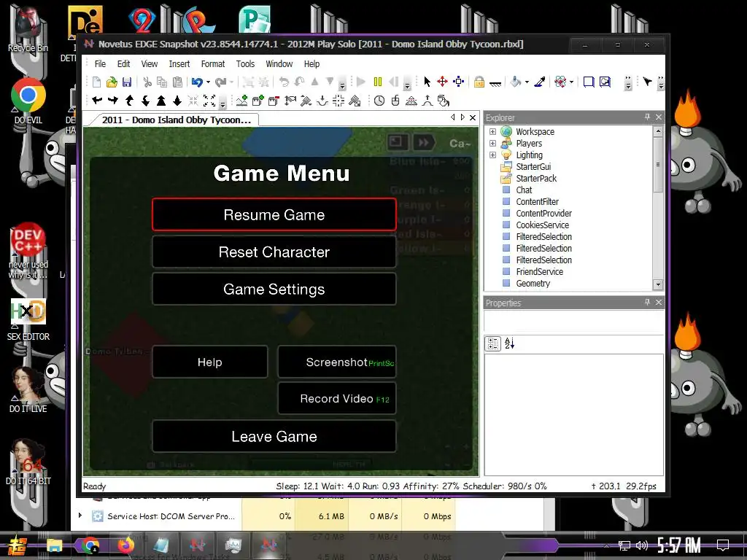The height and width of the screenshot is (560, 747).
Task: Open the Edit menu
Action: [123, 64]
